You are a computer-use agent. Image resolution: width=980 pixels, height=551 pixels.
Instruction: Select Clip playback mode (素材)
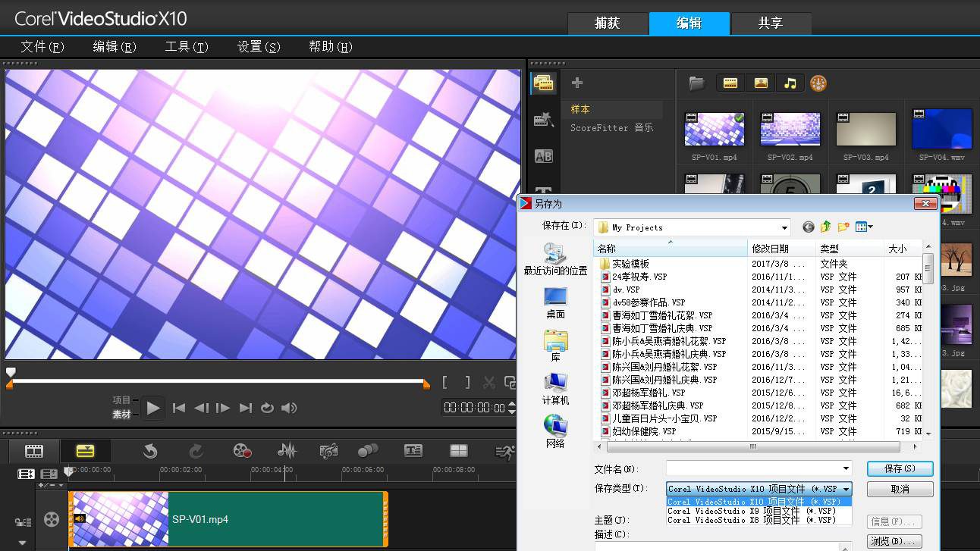coord(121,414)
